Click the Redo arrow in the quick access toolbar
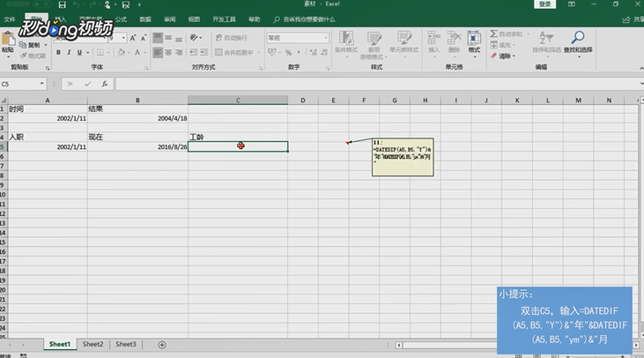 pos(91,4)
